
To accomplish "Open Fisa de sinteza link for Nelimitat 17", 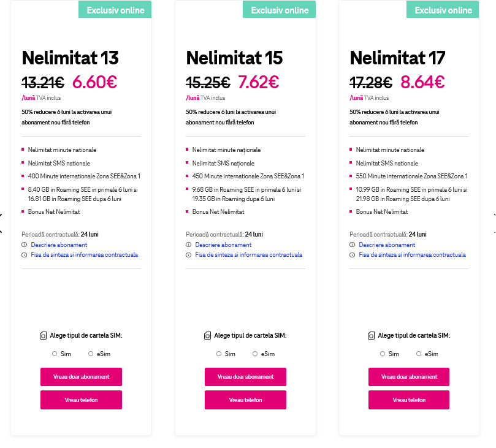I will [412, 255].
